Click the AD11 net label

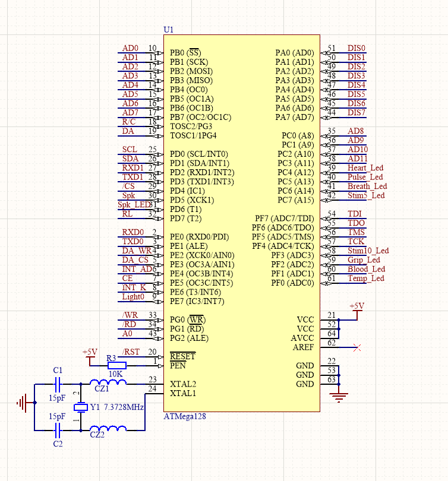coord(358,159)
